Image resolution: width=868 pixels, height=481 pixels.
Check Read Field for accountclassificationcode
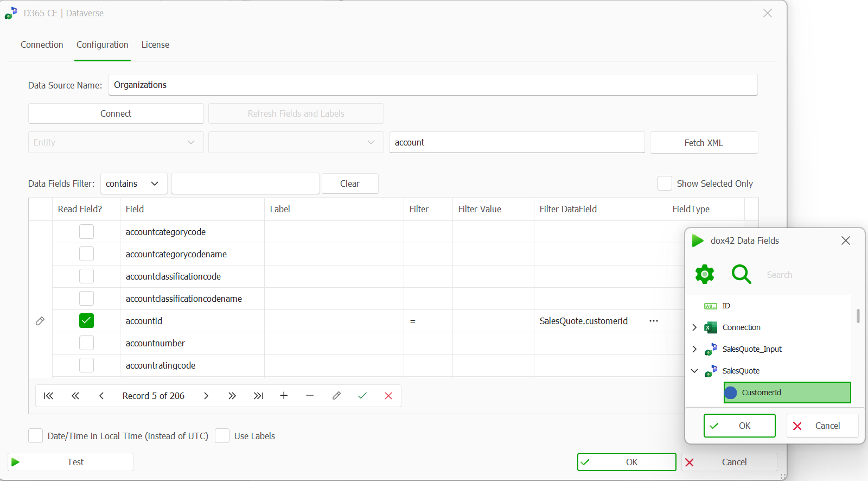(x=86, y=276)
